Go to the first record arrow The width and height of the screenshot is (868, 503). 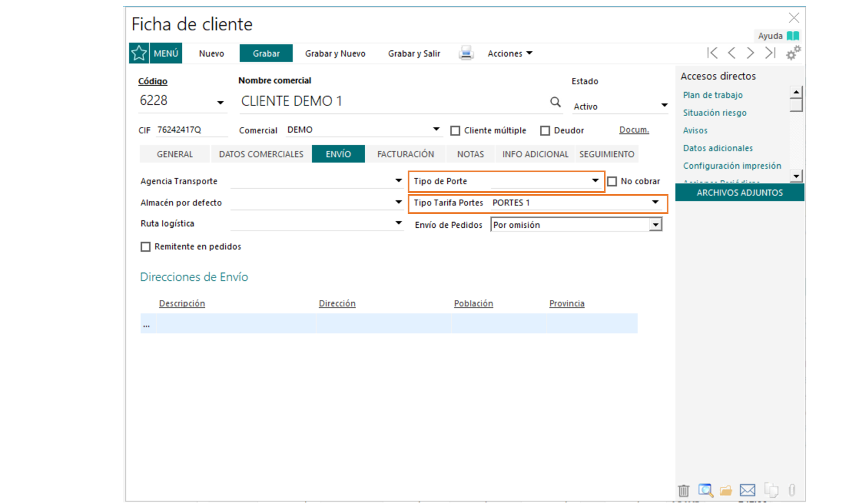pos(712,53)
